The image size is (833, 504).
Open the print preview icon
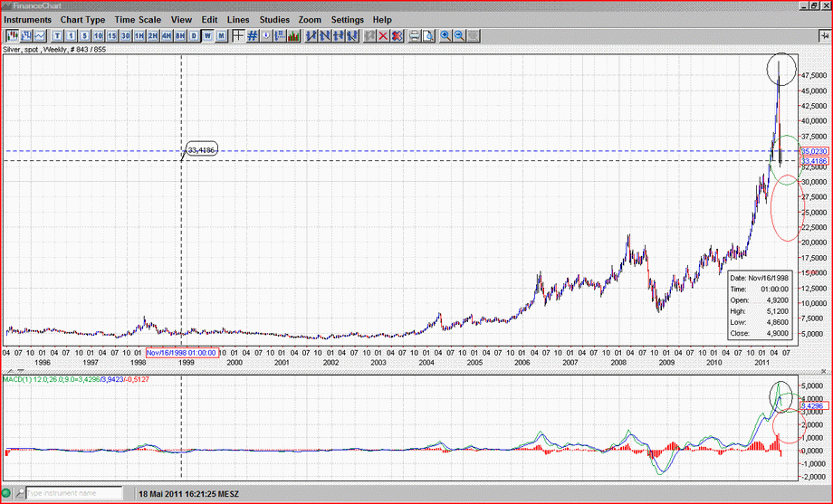point(428,35)
